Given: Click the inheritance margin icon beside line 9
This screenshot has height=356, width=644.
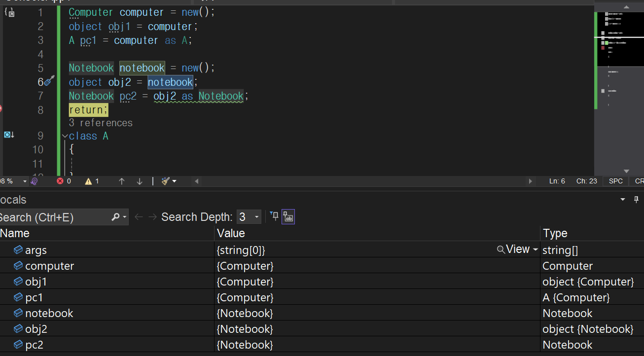Looking at the screenshot, I should coord(9,135).
